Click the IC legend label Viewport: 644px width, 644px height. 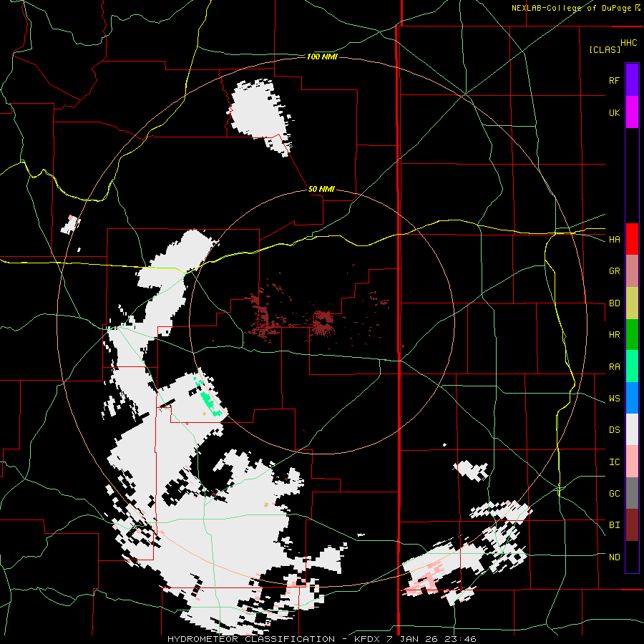coord(614,462)
